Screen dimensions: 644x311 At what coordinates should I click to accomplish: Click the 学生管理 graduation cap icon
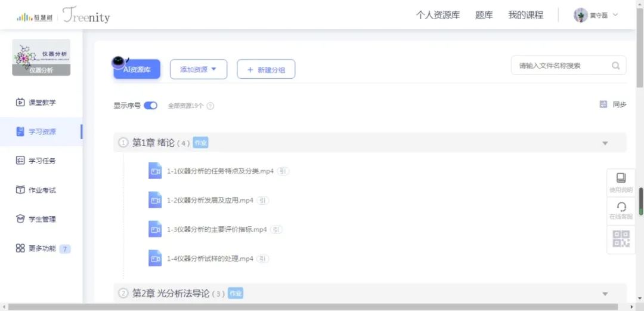20,219
